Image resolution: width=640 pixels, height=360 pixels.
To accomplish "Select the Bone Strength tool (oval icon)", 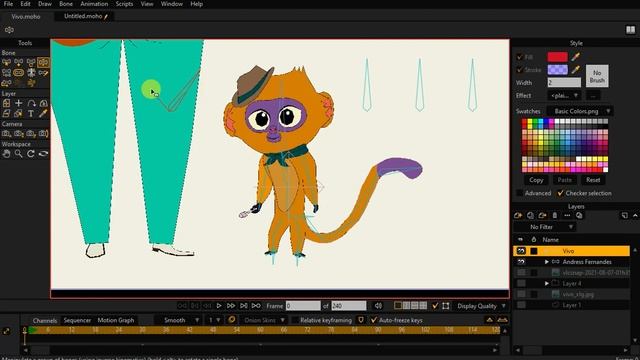I will click(19, 73).
